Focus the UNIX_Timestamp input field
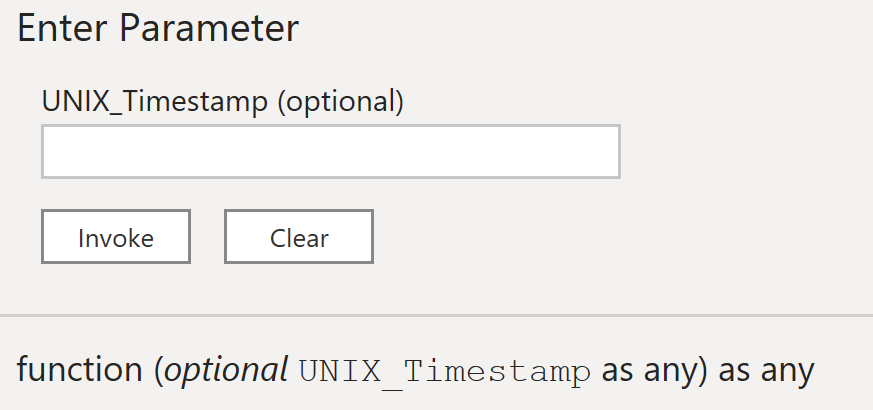 [331, 152]
